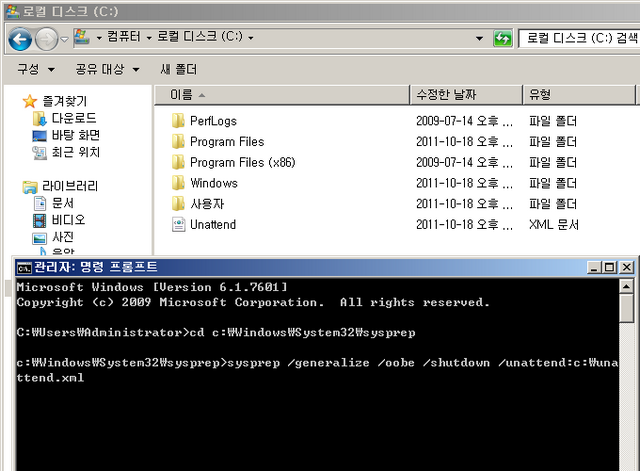The width and height of the screenshot is (640, 471).
Task: Click the XML 문서 type cell
Action: (553, 224)
